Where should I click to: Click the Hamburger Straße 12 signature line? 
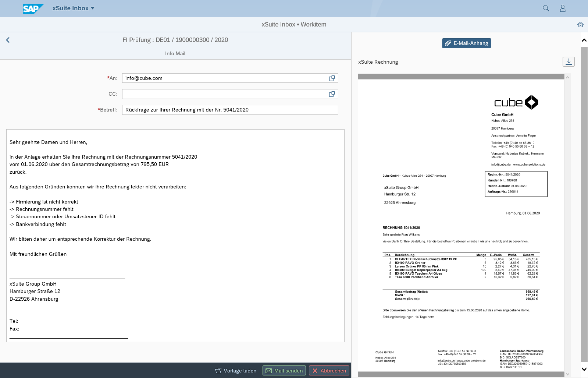[x=35, y=291]
